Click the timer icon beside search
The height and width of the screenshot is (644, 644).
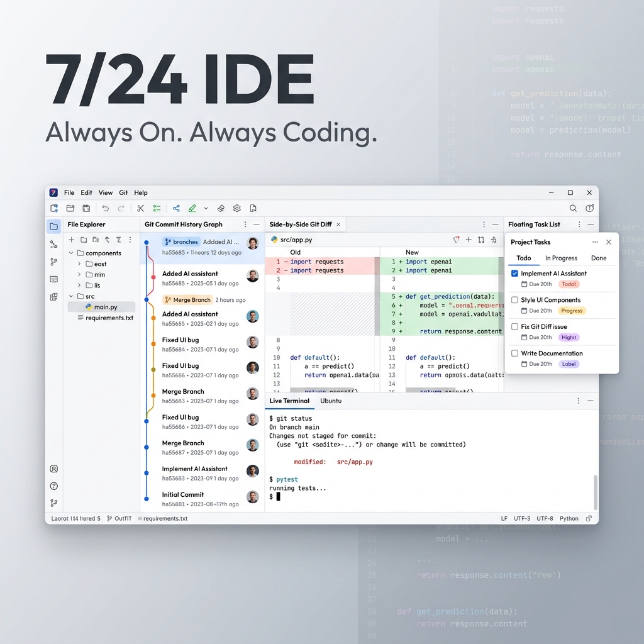(x=590, y=208)
